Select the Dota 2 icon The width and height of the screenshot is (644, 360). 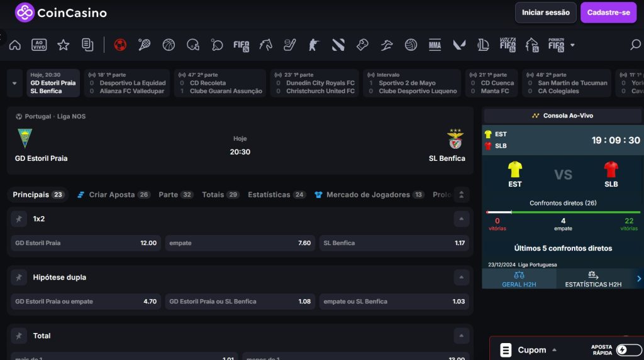coord(338,45)
